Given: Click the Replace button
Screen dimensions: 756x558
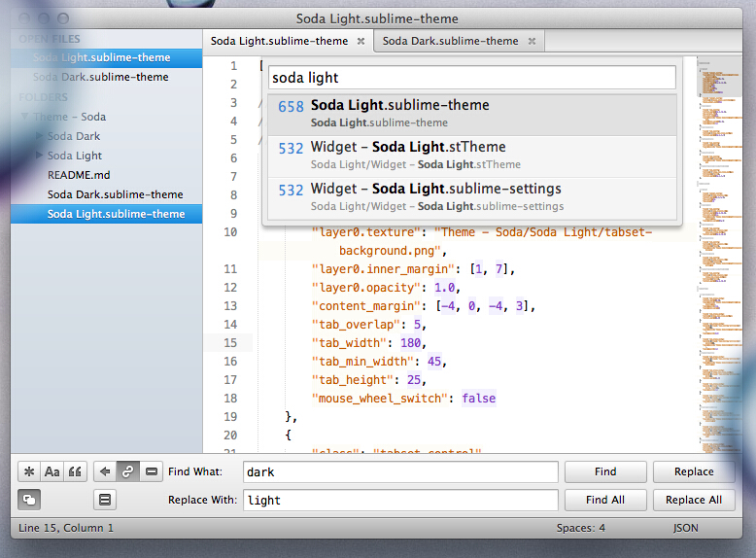Looking at the screenshot, I should point(694,471).
